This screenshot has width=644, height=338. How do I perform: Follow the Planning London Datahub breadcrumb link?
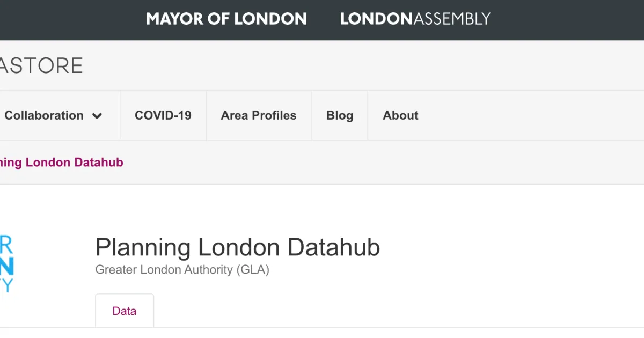click(62, 163)
